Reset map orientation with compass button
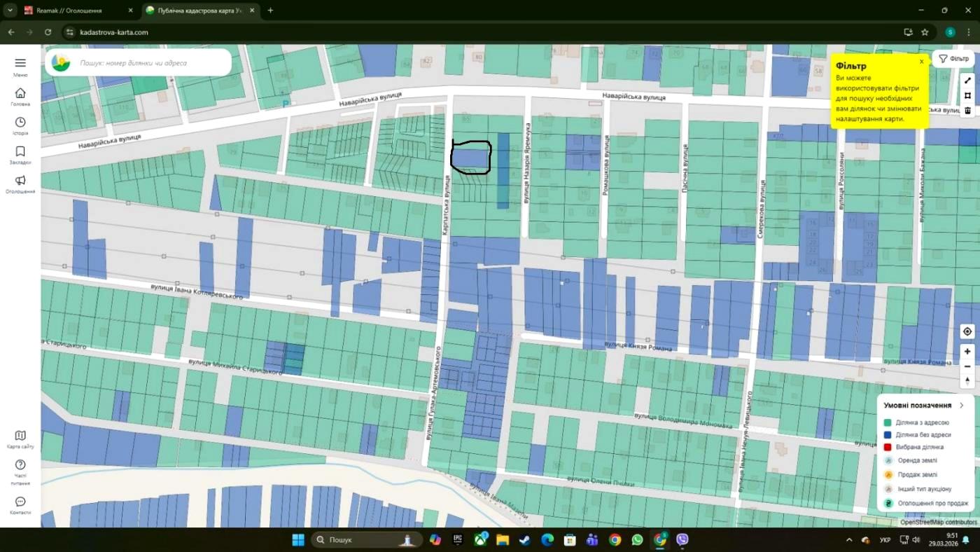This screenshot has height=552, width=980. point(967,381)
